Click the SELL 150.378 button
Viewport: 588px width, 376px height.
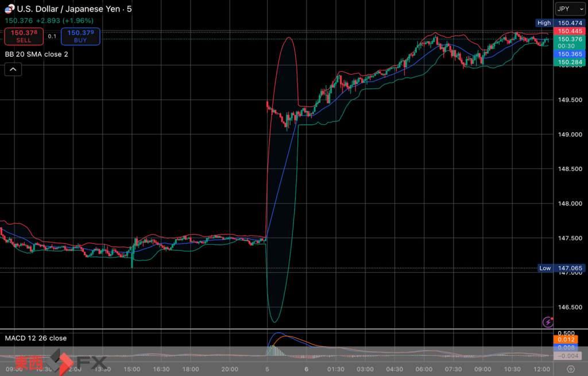tap(24, 36)
